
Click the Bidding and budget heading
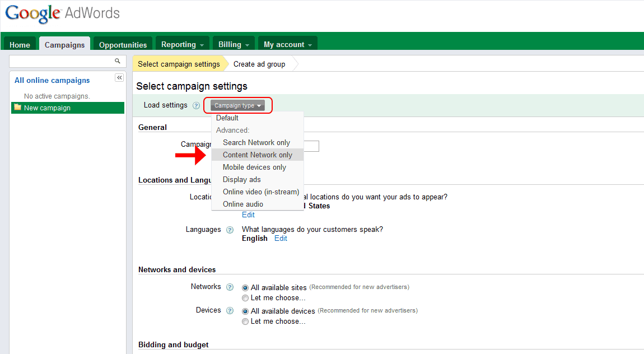tap(174, 345)
